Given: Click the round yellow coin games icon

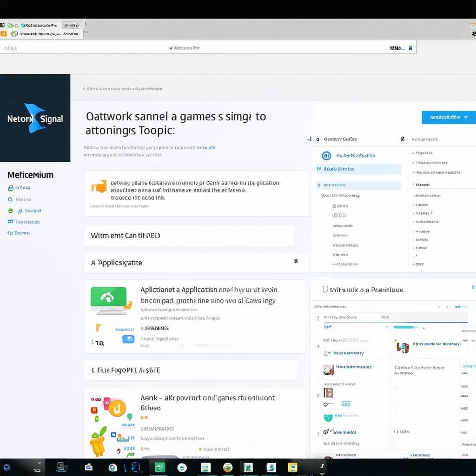Looking at the screenshot, I should (x=116, y=408).
